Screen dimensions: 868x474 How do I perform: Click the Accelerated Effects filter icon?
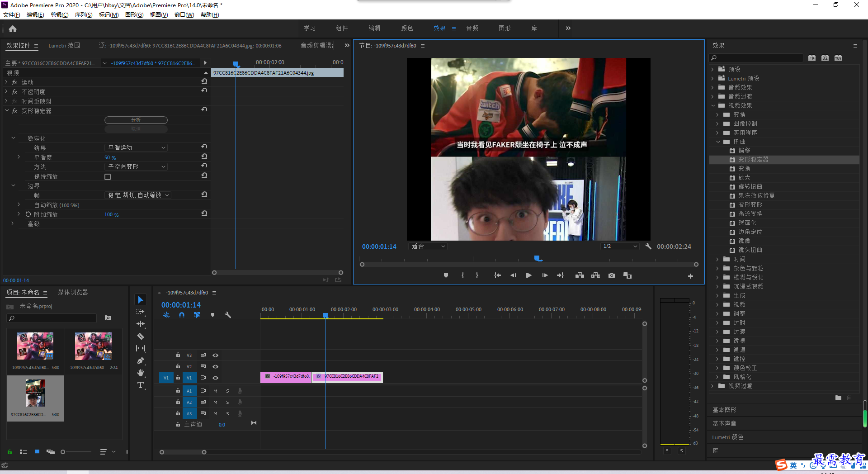pyautogui.click(x=812, y=58)
